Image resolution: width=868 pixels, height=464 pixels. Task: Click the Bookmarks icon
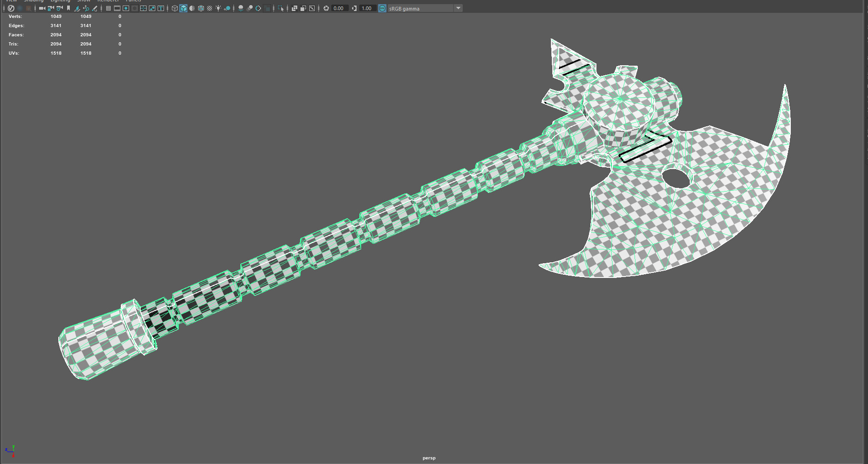pos(68,8)
